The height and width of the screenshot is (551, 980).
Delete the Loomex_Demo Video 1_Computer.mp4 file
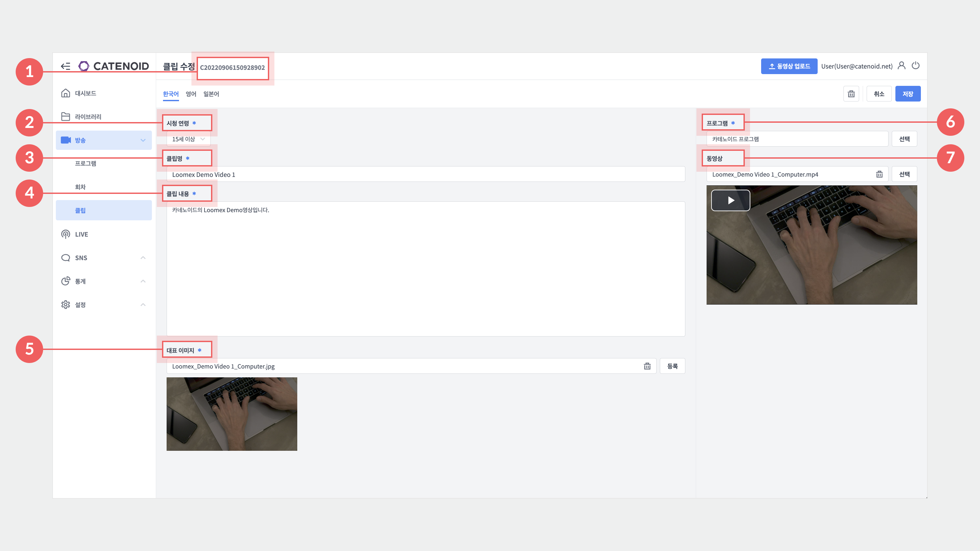click(879, 175)
